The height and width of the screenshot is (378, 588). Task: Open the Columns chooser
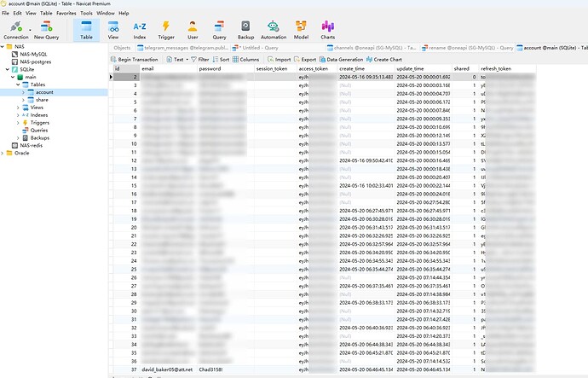point(246,60)
